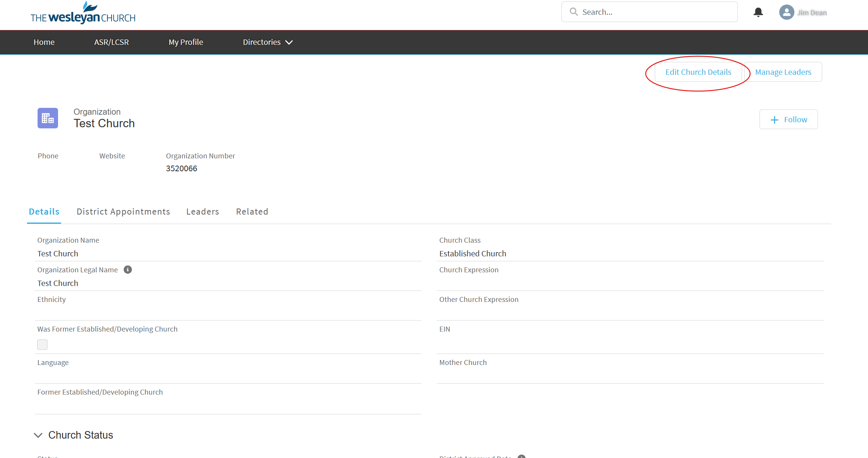Viewport: 868px width, 458px height.
Task: Go to ASR/LCSR in navigation bar
Action: (112, 42)
